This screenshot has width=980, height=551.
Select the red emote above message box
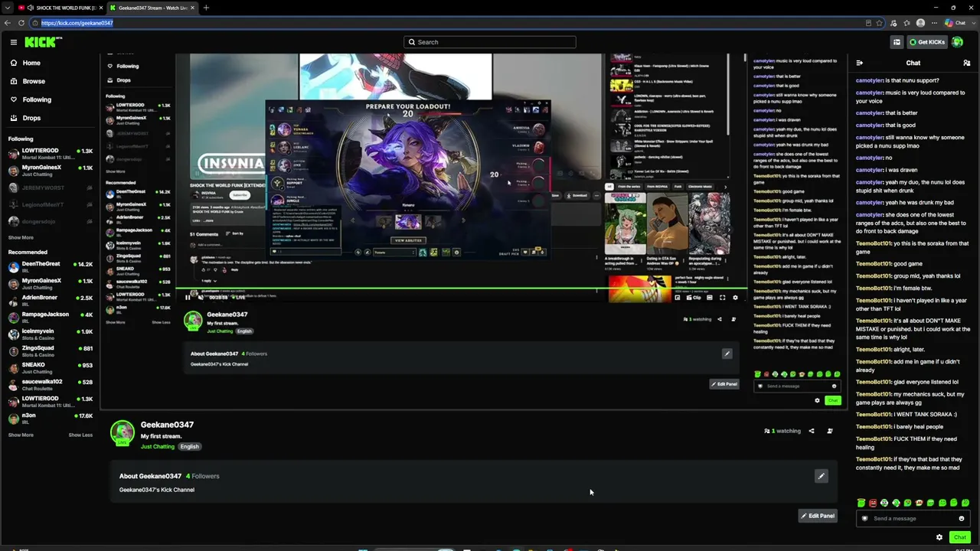click(873, 503)
